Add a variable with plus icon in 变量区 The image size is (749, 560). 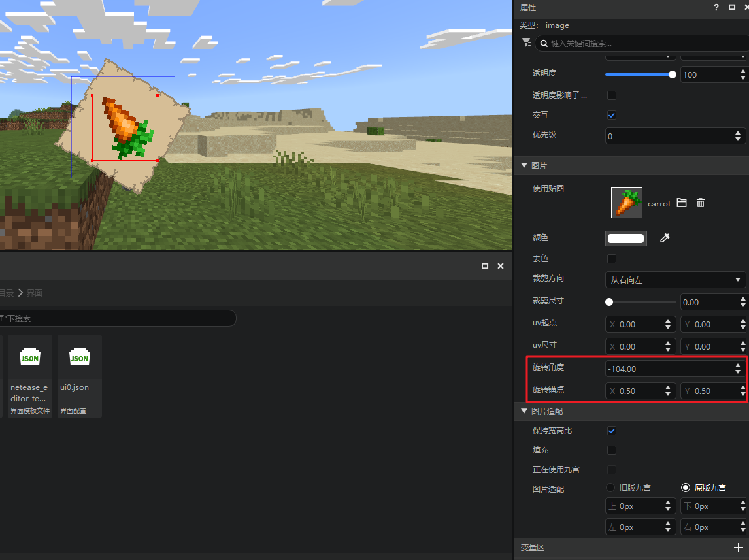point(739,548)
